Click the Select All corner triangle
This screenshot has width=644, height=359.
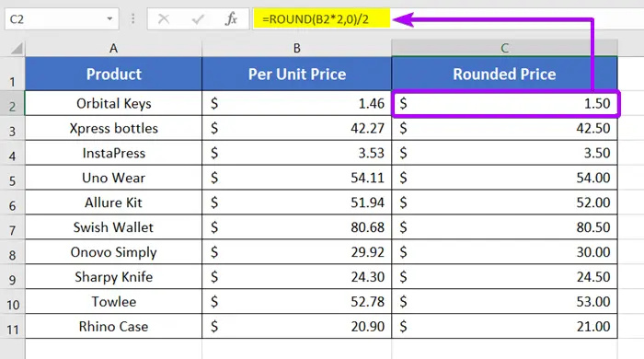[16, 49]
